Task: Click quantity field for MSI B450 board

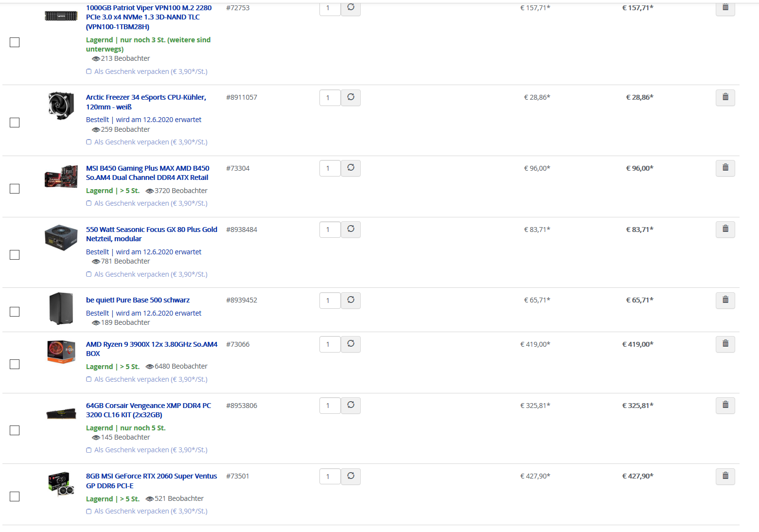Action: click(x=330, y=168)
